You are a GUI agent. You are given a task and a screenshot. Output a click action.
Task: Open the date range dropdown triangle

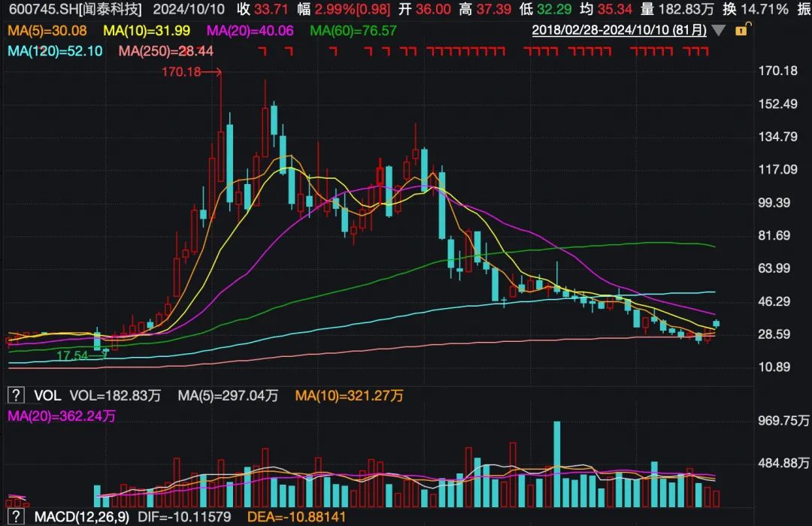(x=720, y=31)
